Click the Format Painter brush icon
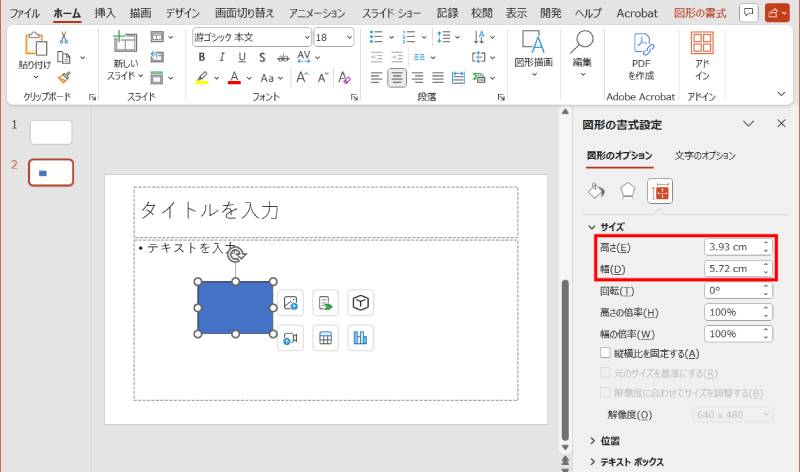The height and width of the screenshot is (472, 800). [x=64, y=78]
